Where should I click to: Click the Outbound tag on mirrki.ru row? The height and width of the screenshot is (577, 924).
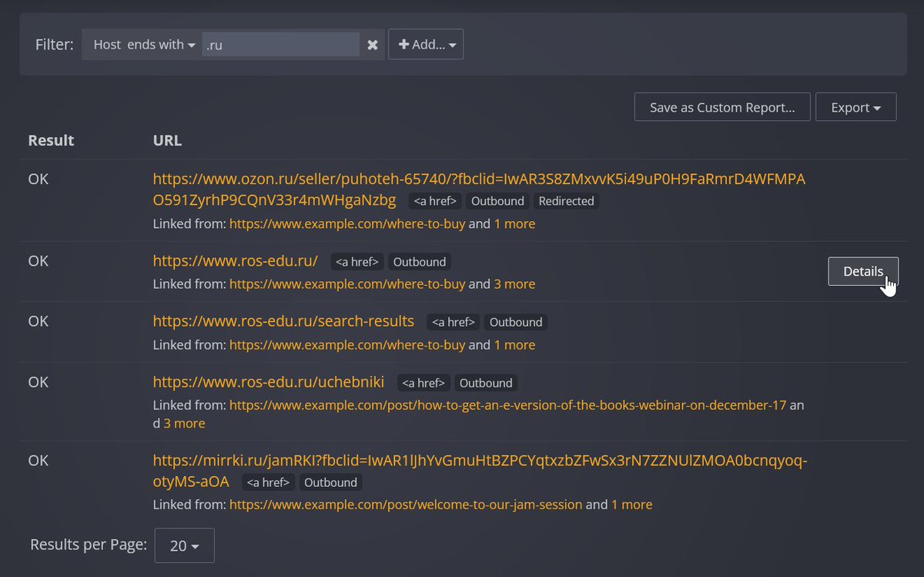(x=330, y=482)
